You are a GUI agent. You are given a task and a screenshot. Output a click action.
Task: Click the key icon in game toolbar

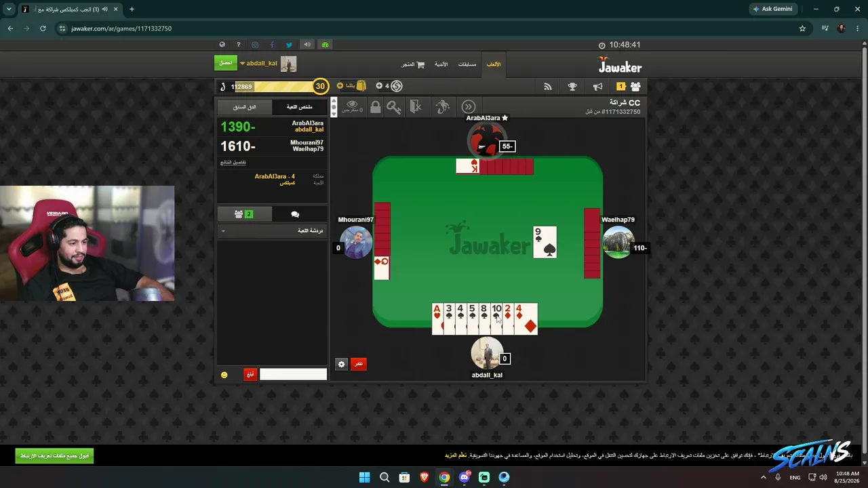(x=394, y=106)
